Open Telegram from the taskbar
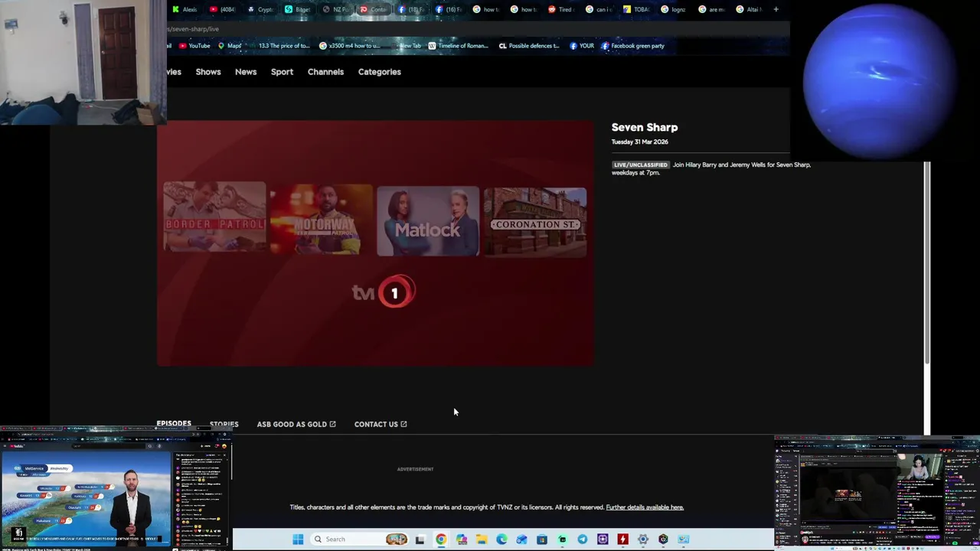980x551 pixels. coord(583,540)
